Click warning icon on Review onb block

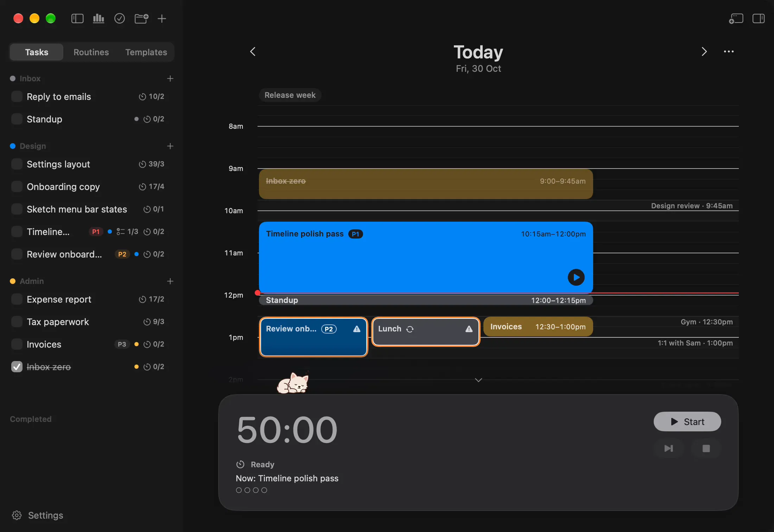point(357,329)
